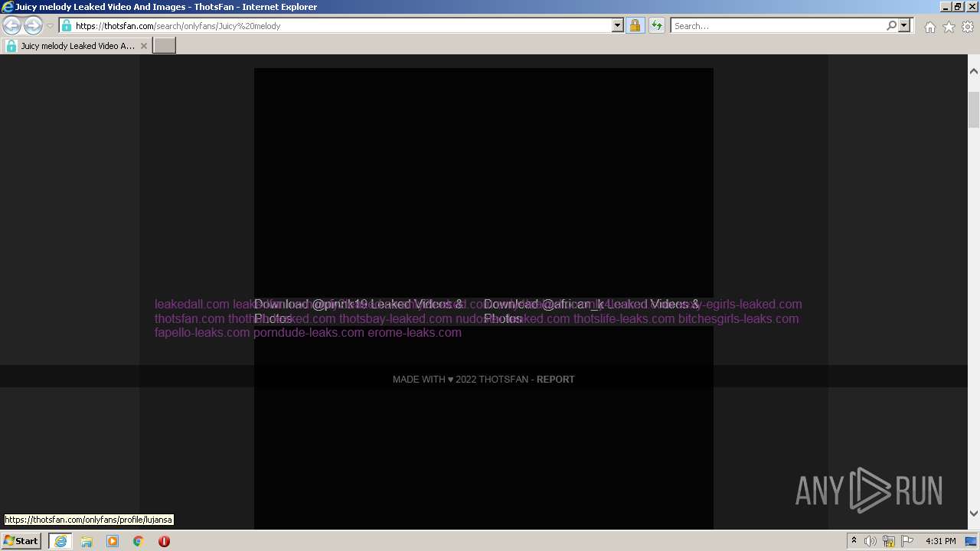Click the page scrollbar down arrow
Screen dimensions: 980x551
974,514
